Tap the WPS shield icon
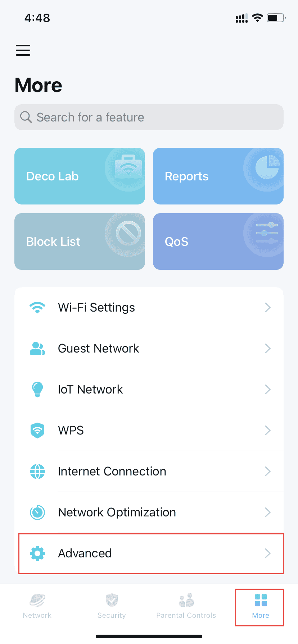The height and width of the screenshot is (644, 298). coord(37,431)
